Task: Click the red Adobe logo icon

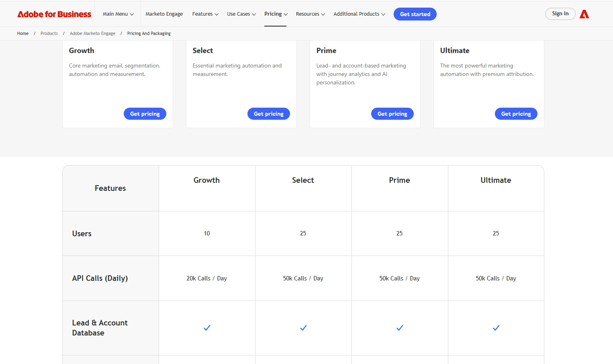Action: coord(584,14)
